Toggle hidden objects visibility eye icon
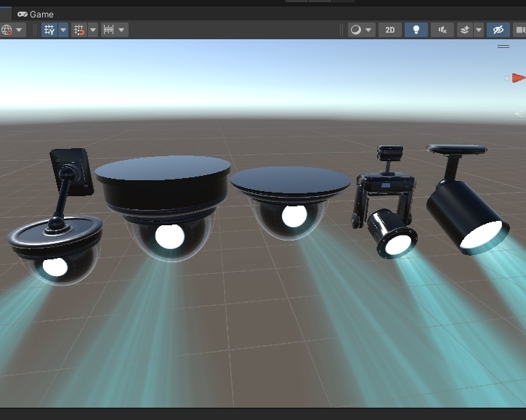526x420 pixels. 498,30
